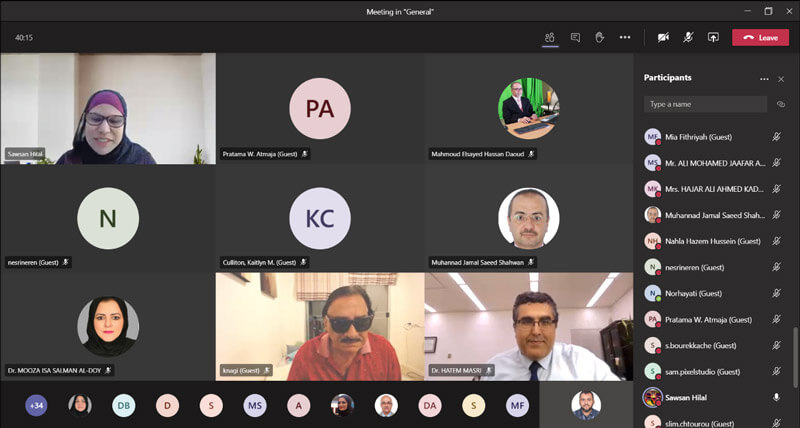Viewport: 800px width, 428px height.
Task: Expand the +34 overflow participants list
Action: point(36,405)
